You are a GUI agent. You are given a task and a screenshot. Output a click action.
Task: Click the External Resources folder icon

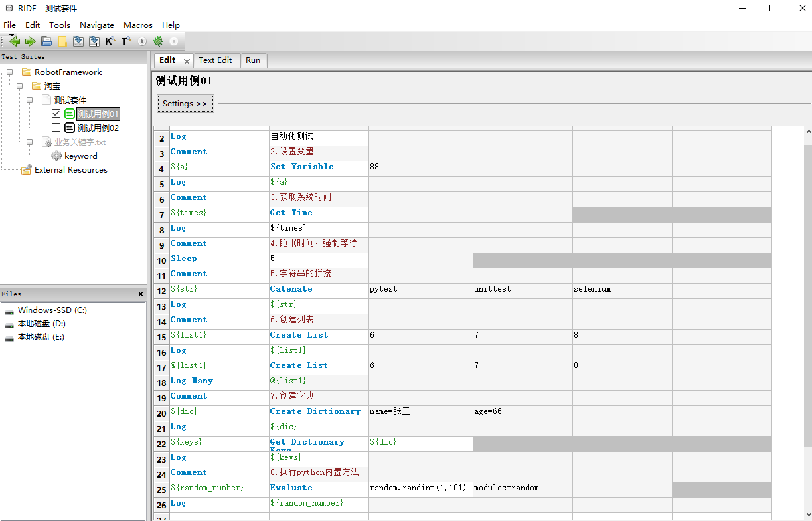click(x=27, y=169)
